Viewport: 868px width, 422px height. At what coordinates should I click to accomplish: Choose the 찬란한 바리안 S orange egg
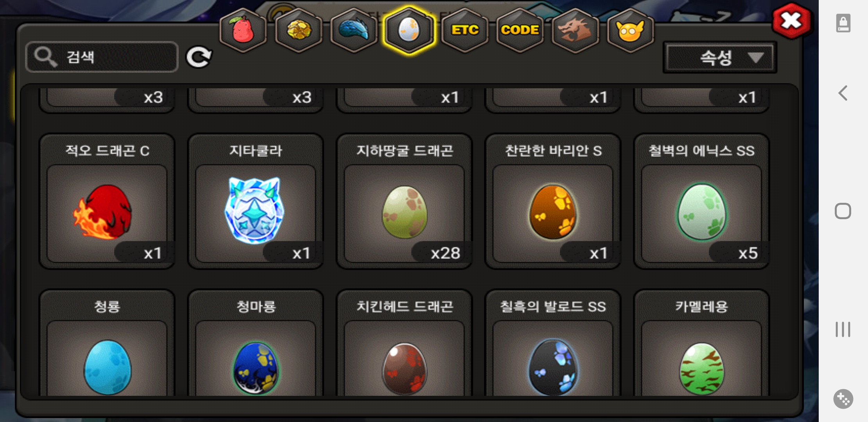point(553,202)
